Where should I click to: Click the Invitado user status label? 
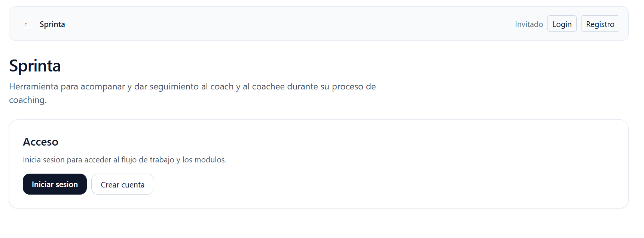click(529, 24)
